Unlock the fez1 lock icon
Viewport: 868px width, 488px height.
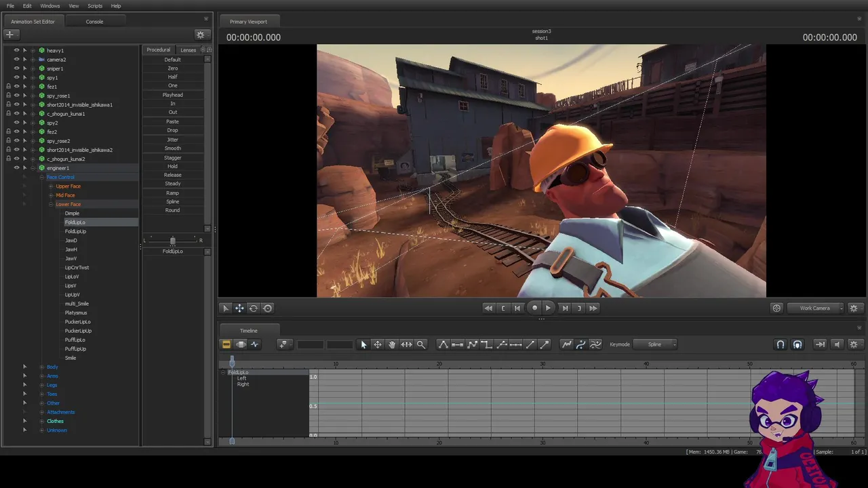click(x=8, y=87)
